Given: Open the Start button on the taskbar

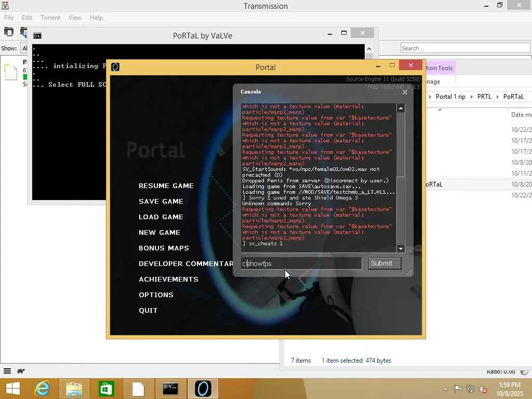Looking at the screenshot, I should point(13,389).
